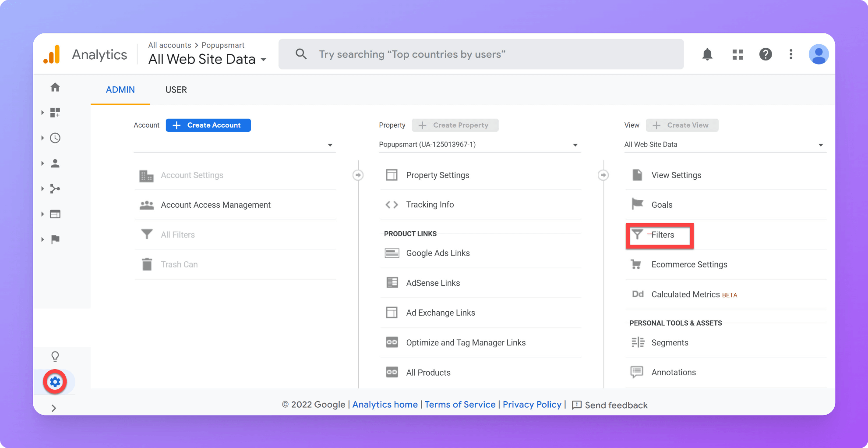Expand the Audience section arrow in the sidebar

click(x=42, y=164)
